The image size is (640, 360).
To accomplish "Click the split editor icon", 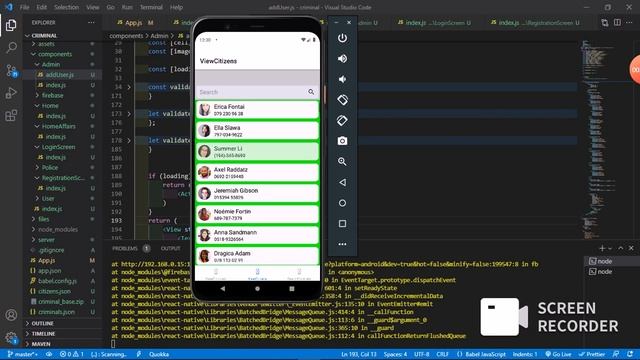I will pos(617,23).
